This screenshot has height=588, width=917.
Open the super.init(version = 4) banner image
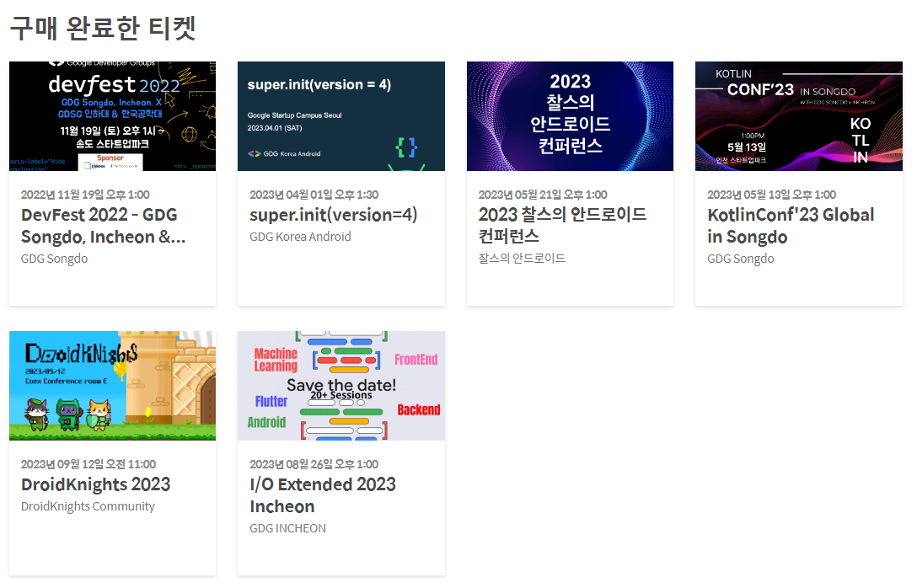click(x=341, y=115)
